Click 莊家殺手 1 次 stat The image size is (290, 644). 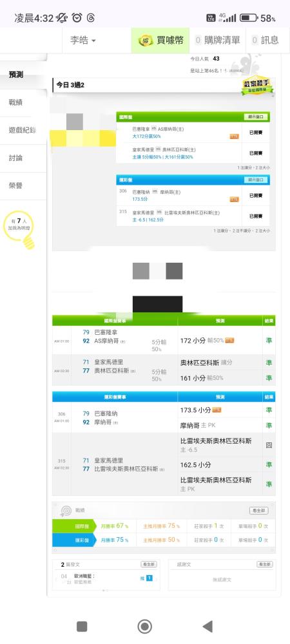(209, 526)
